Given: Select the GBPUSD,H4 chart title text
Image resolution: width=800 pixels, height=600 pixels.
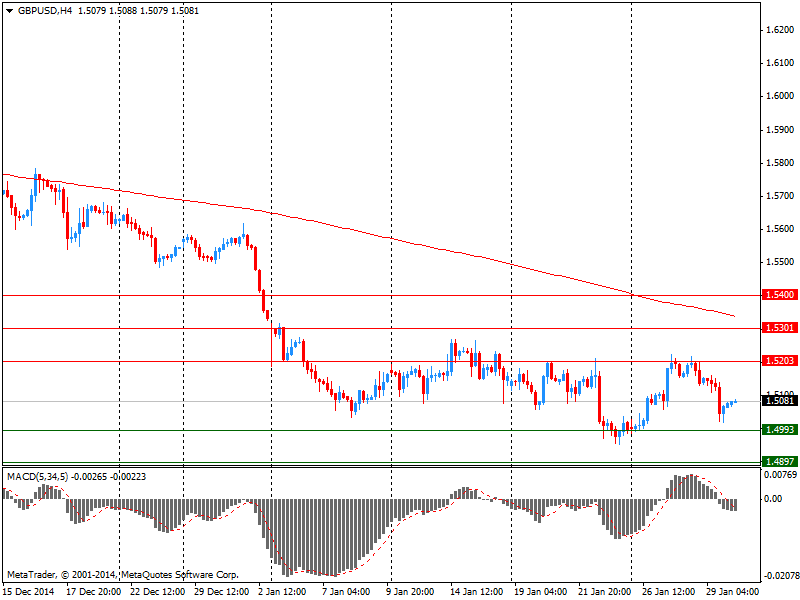Looking at the screenshot, I should [x=45, y=11].
